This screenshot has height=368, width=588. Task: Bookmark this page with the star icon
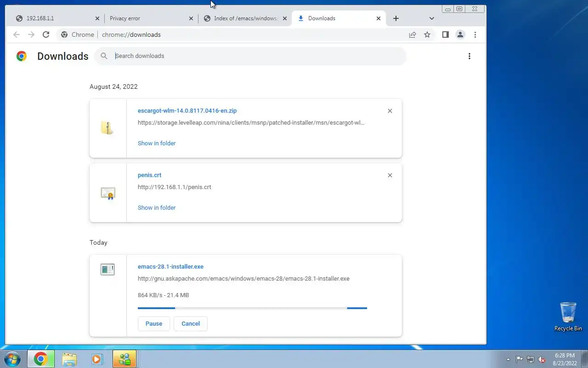(x=427, y=34)
